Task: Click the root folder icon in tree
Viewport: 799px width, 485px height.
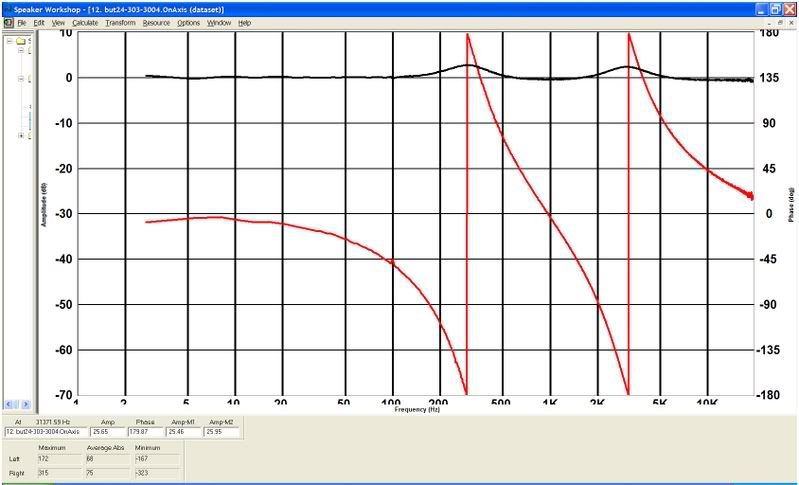Action: pos(21,41)
